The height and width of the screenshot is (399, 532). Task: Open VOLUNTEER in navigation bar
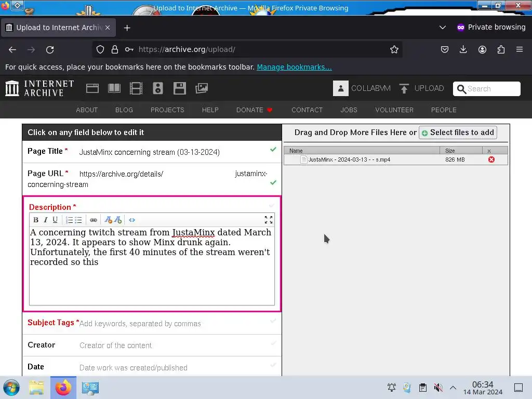(394, 110)
